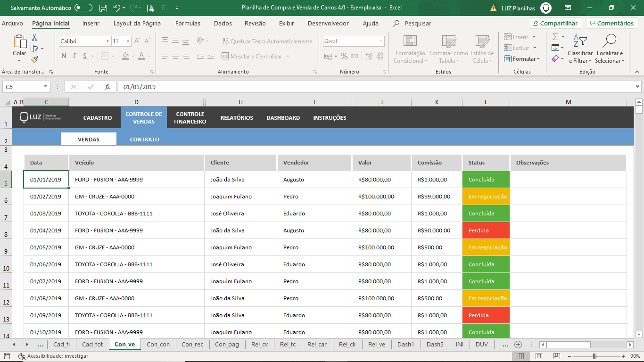Apply bold with the N button
The image size is (644, 362).
tap(64, 56)
